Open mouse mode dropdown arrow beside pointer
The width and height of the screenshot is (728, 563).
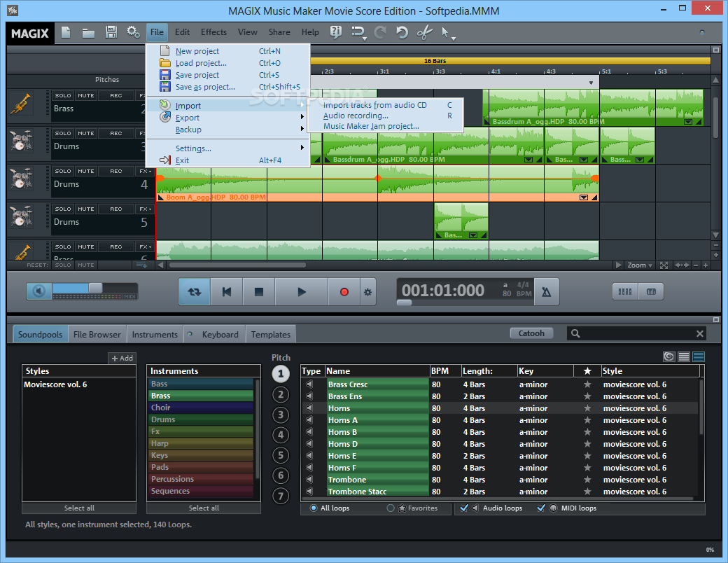tap(454, 39)
